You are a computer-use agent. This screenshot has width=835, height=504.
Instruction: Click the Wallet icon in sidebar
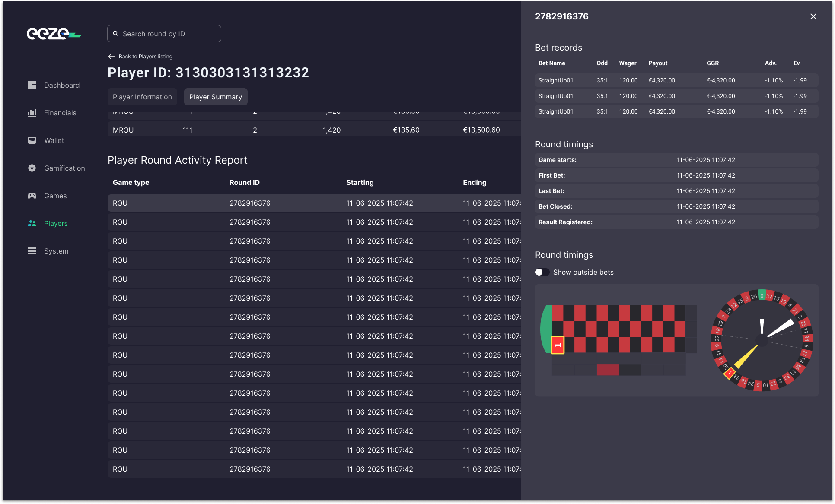pyautogui.click(x=32, y=140)
